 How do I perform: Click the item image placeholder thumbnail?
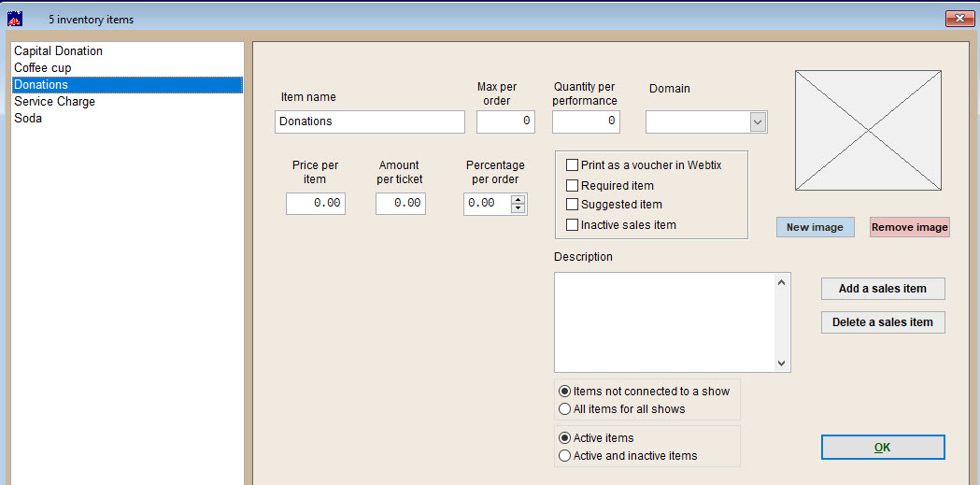868,130
